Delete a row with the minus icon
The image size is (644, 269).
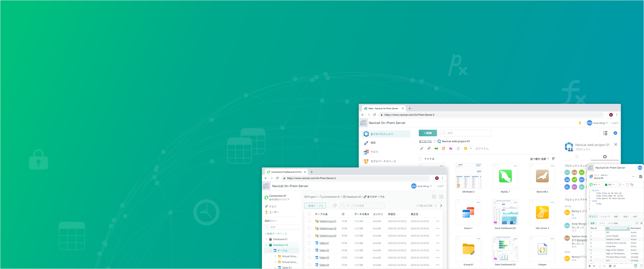click(x=594, y=266)
